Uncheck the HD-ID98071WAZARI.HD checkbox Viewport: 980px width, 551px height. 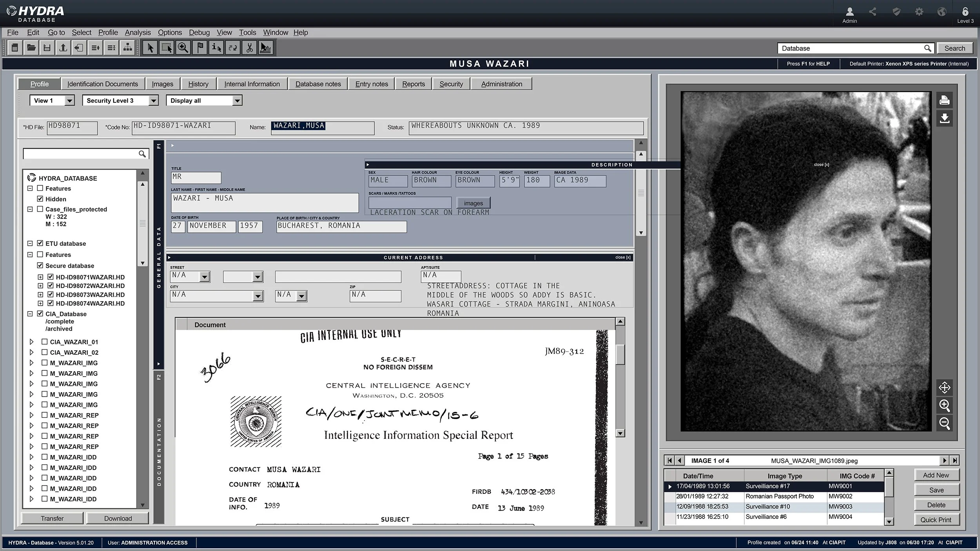[51, 277]
